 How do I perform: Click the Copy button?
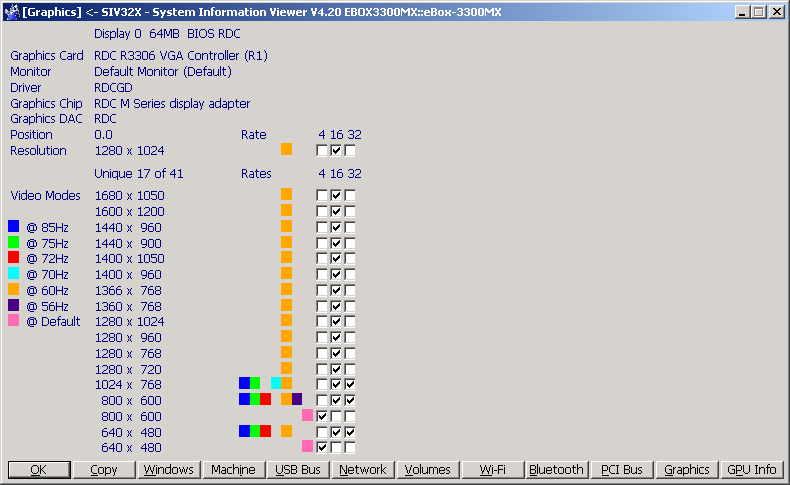pos(103,469)
